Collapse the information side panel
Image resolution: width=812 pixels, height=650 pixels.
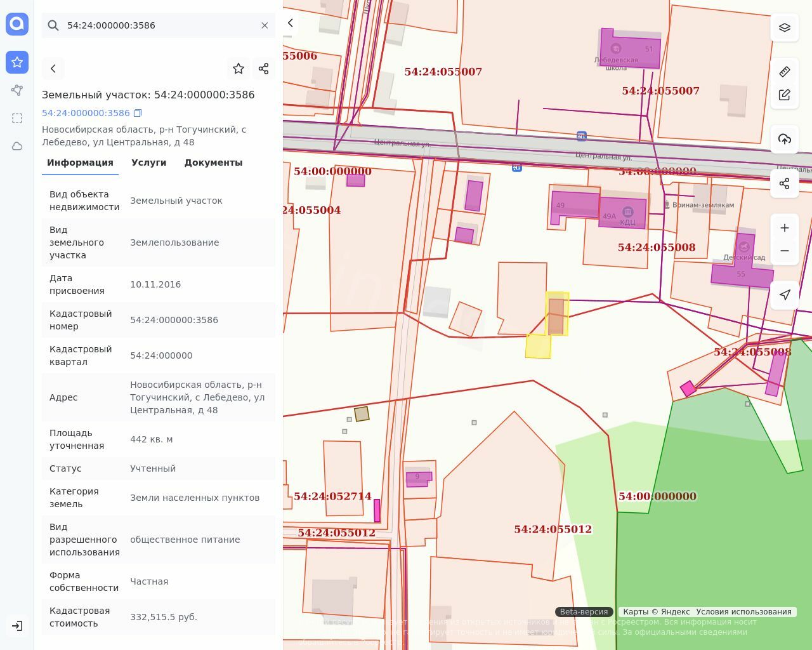pos(291,23)
